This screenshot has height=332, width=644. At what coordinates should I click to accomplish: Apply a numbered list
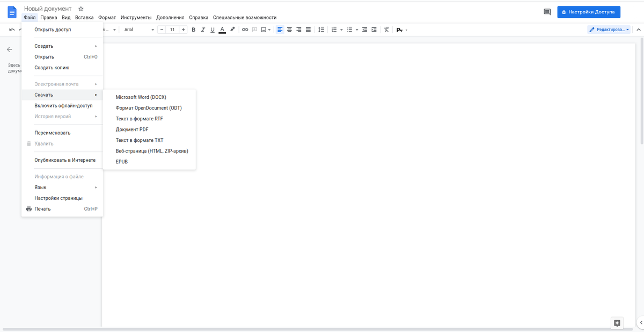point(334,30)
